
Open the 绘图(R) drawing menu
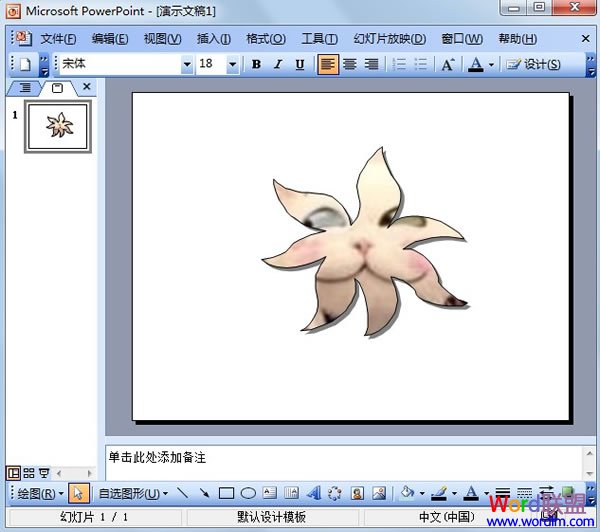click(x=40, y=493)
